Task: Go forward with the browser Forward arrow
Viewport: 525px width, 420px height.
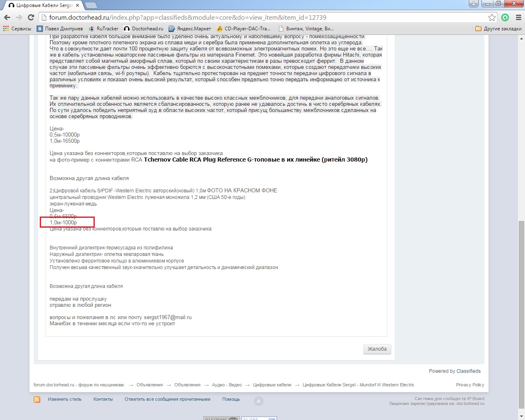Action: [x=19, y=17]
